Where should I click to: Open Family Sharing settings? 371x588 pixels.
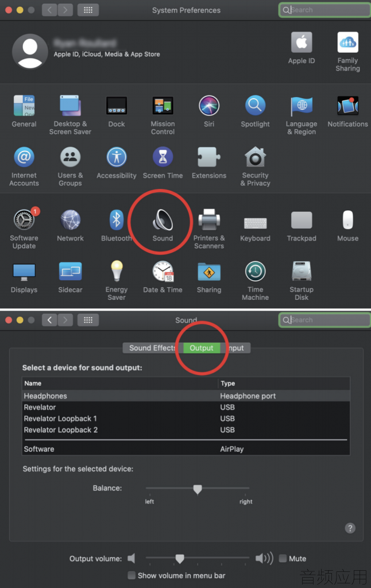click(348, 52)
